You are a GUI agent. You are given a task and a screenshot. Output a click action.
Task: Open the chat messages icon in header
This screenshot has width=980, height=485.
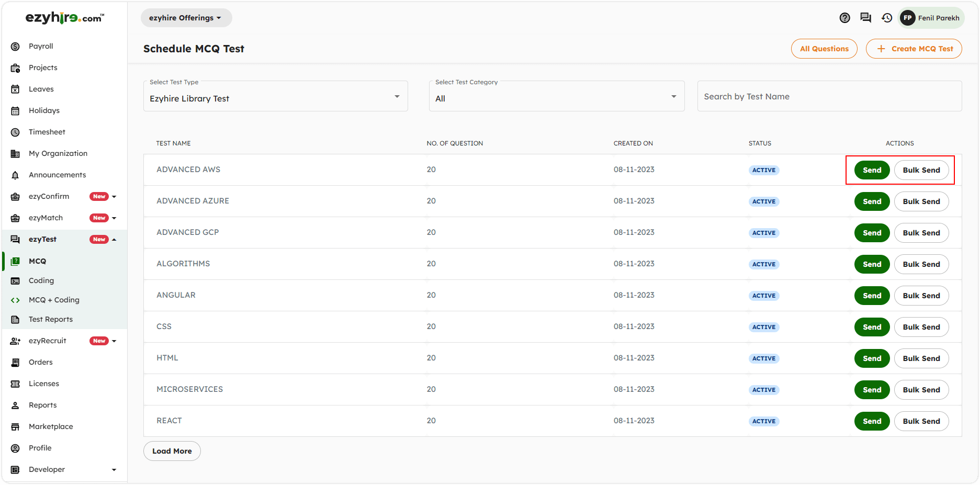(x=865, y=18)
